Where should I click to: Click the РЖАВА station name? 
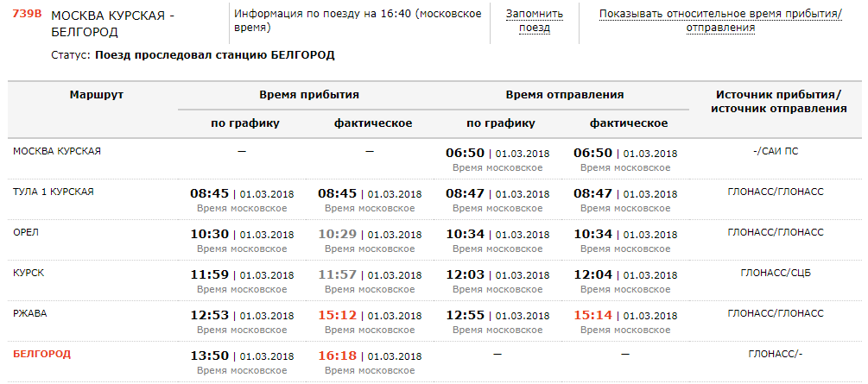click(30, 313)
